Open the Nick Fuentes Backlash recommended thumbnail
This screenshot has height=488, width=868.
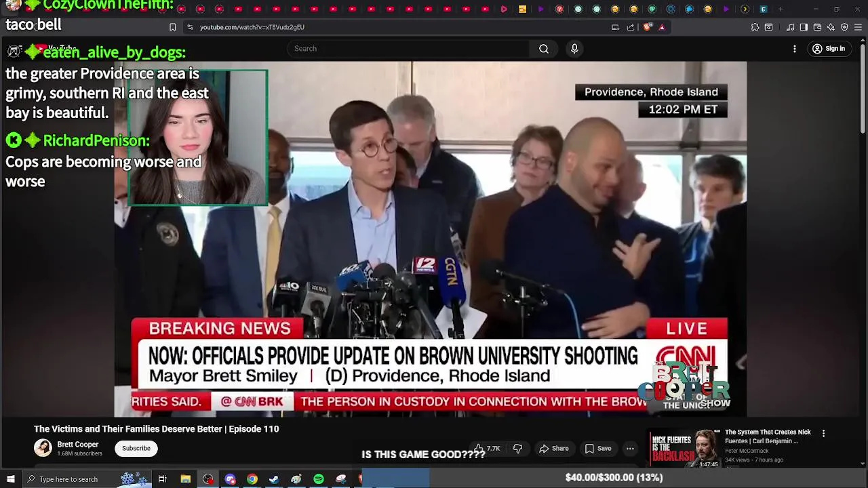(x=684, y=449)
